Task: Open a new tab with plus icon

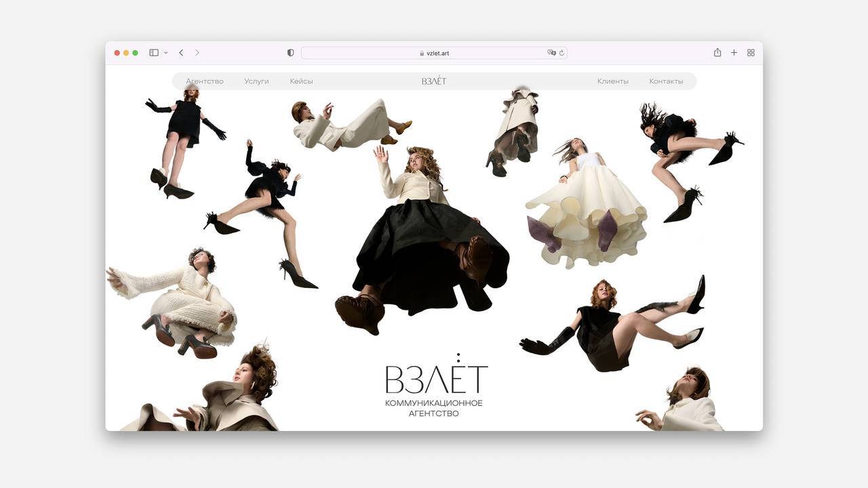Action: 734,53
